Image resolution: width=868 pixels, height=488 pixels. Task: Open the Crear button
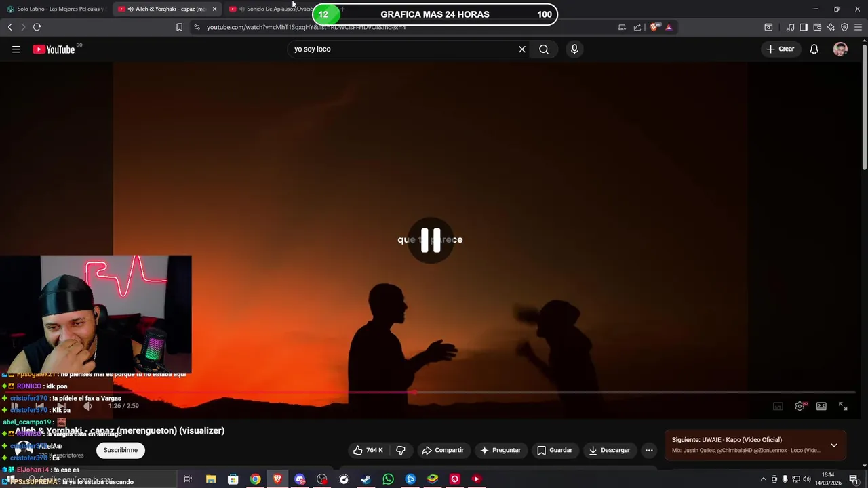(x=781, y=49)
